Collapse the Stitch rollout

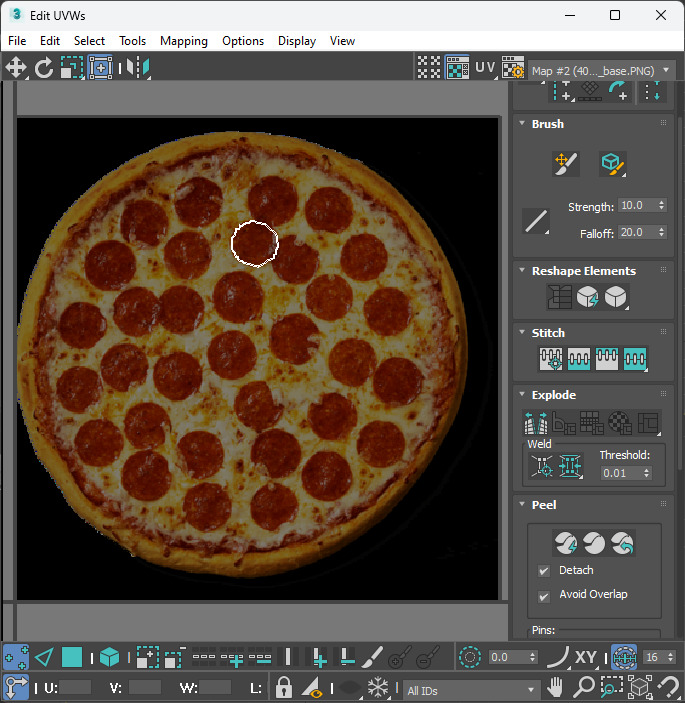(x=522, y=332)
